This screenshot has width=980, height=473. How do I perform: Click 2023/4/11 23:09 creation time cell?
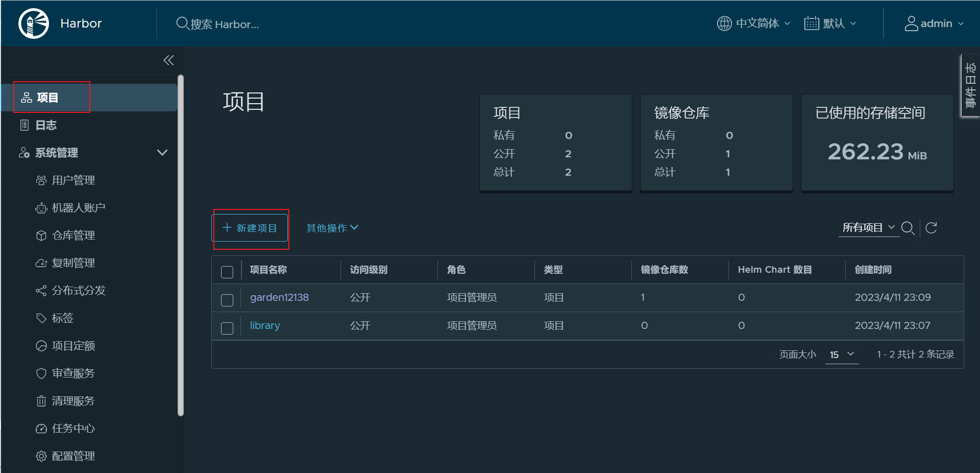point(893,297)
